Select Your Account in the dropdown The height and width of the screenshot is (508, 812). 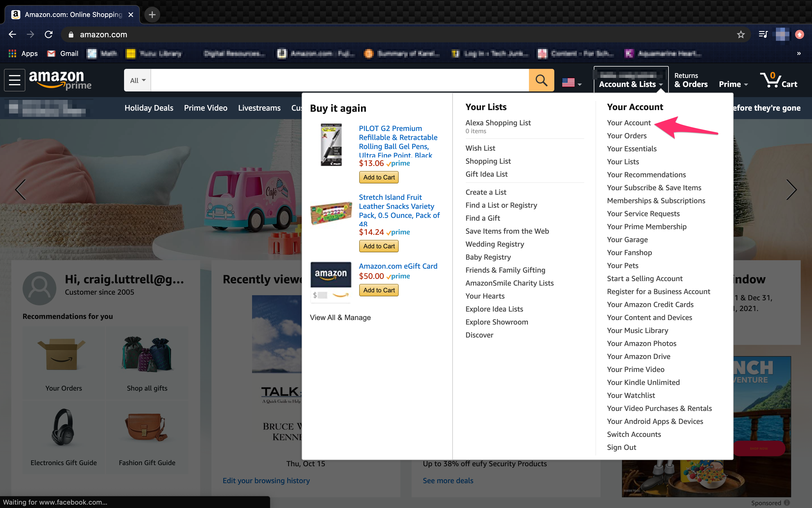point(629,123)
